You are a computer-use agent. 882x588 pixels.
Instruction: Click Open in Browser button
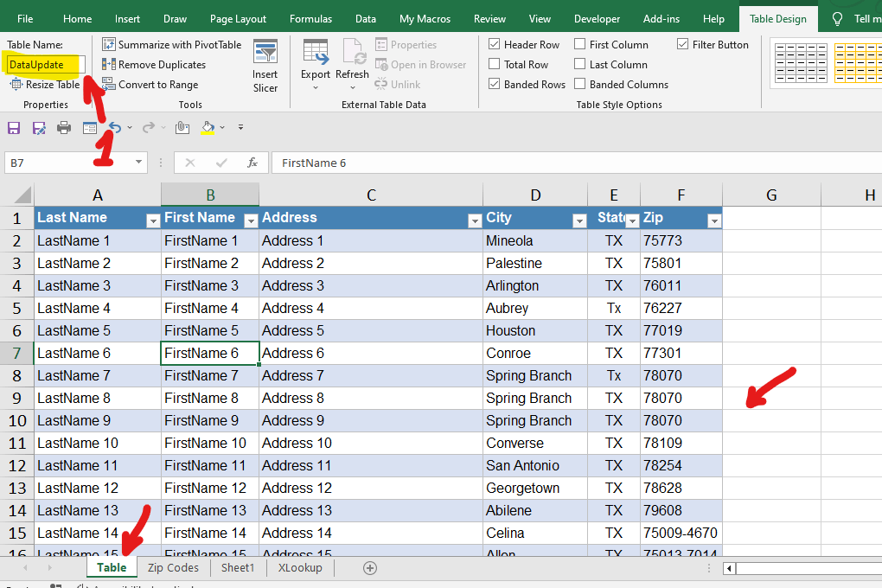coord(421,65)
